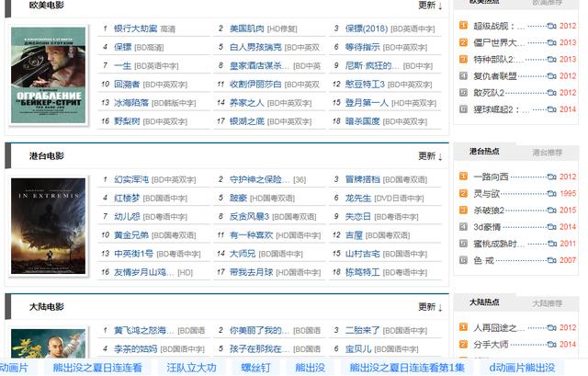Viewport: 588px width, 376px height.
Task: Open the 登月第一人 movie link
Action: click(x=367, y=103)
